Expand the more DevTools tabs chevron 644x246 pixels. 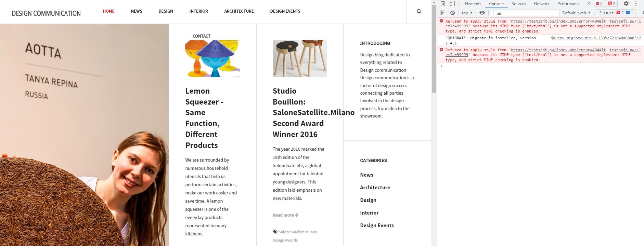point(589,4)
